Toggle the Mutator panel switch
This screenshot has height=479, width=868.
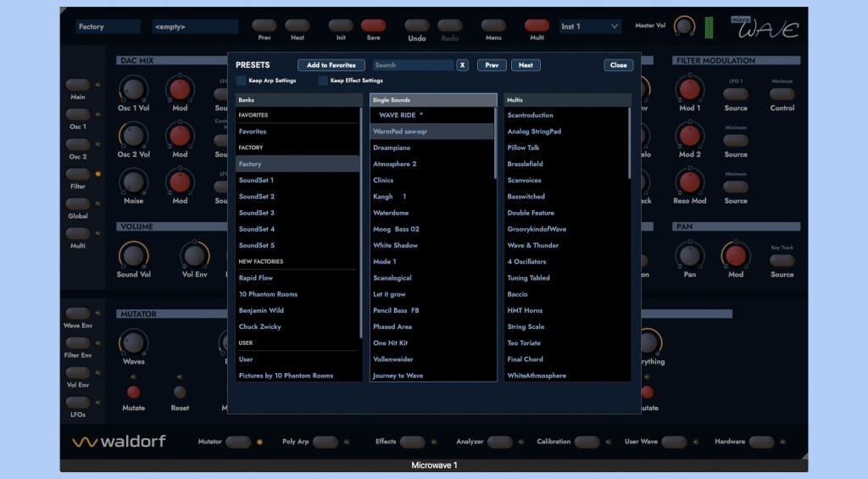point(238,442)
